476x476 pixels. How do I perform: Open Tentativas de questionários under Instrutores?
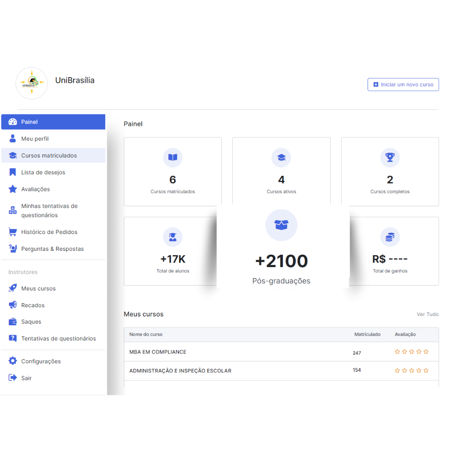[x=58, y=338]
